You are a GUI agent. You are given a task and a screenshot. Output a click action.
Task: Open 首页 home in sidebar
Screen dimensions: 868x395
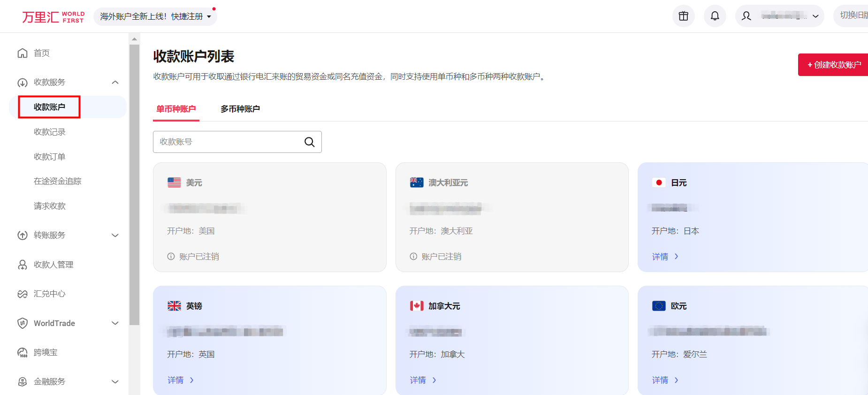(x=41, y=53)
